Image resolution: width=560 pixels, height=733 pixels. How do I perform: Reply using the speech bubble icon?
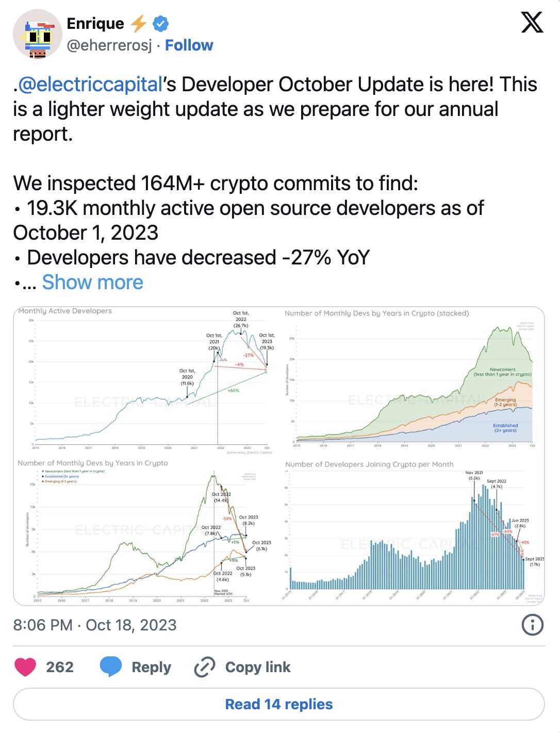(111, 667)
